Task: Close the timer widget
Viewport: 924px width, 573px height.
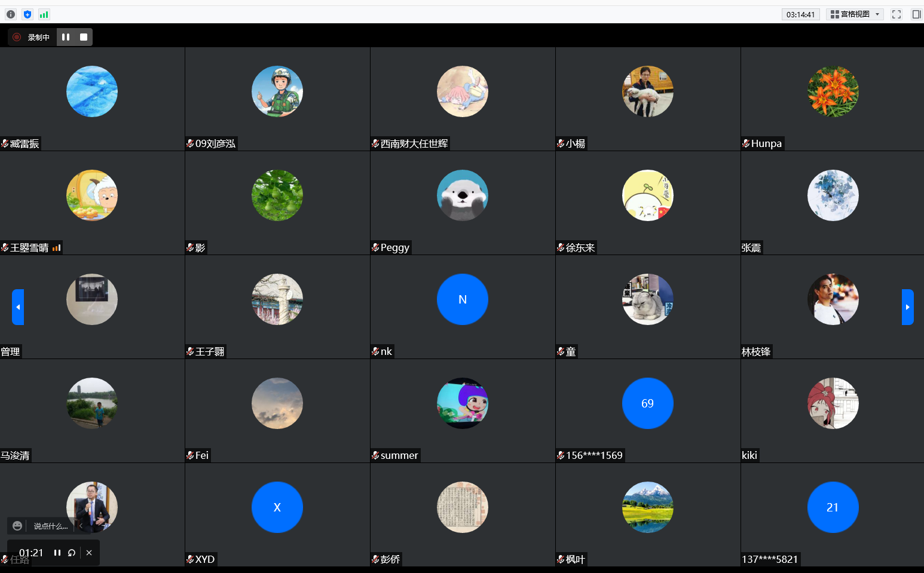Action: click(x=89, y=553)
